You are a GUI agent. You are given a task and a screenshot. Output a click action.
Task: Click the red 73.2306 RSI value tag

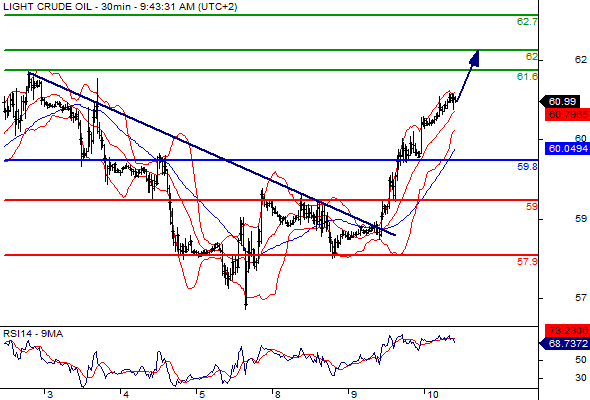coord(567,330)
